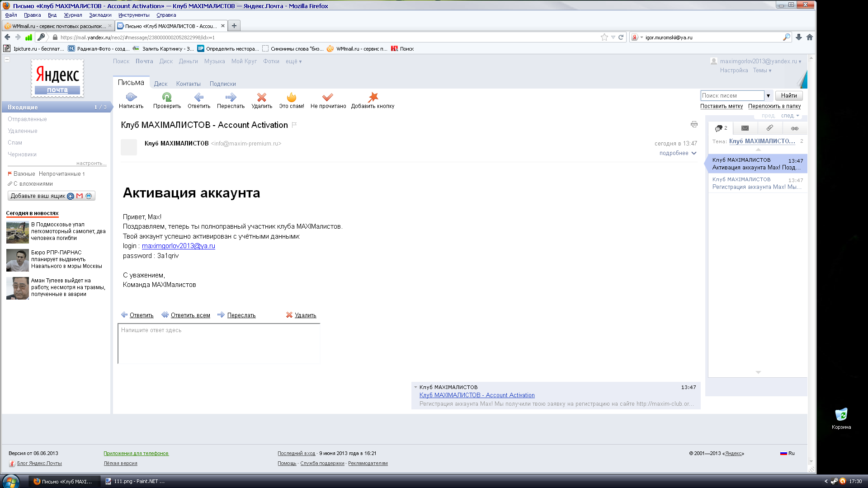Click the Написать compose icon
Image resolution: width=868 pixels, height=488 pixels.
click(x=131, y=97)
